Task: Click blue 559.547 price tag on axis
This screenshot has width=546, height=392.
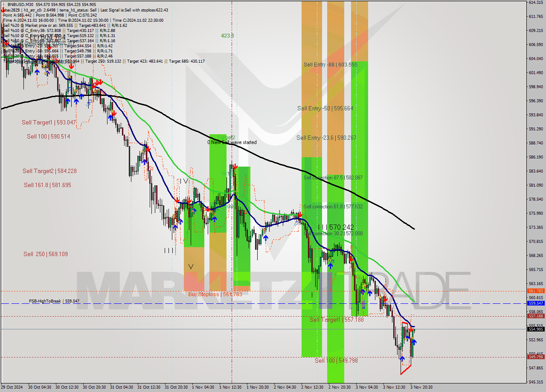Action: 535,303
